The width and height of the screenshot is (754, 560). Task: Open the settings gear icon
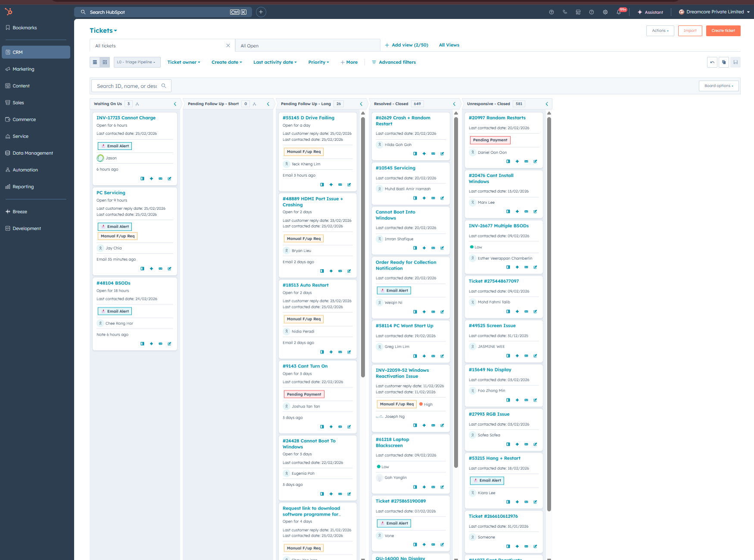coord(605,12)
